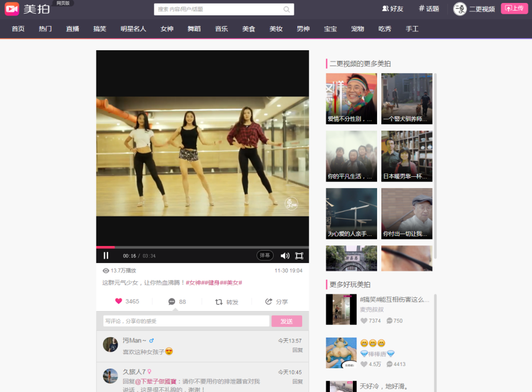Like the video with heart icon
532x392 pixels.
118,301
